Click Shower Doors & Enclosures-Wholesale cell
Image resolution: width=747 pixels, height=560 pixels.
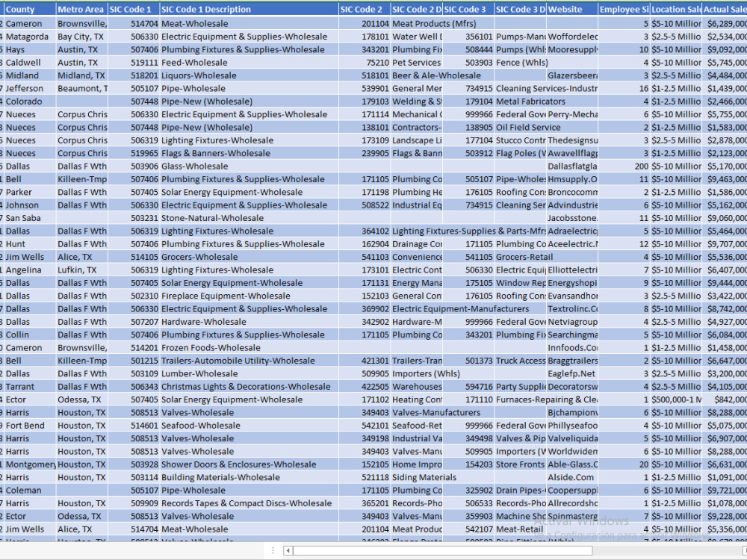(x=249, y=464)
